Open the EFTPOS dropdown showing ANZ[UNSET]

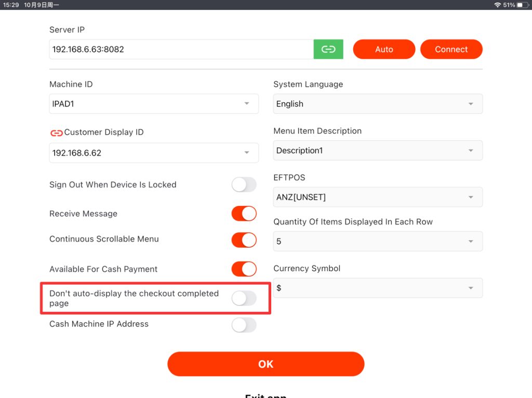click(378, 197)
